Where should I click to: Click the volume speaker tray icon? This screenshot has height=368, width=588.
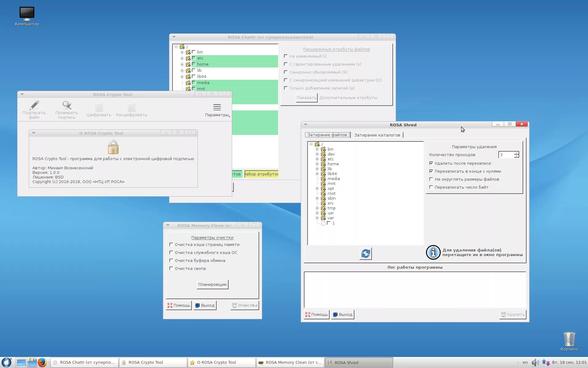point(535,362)
